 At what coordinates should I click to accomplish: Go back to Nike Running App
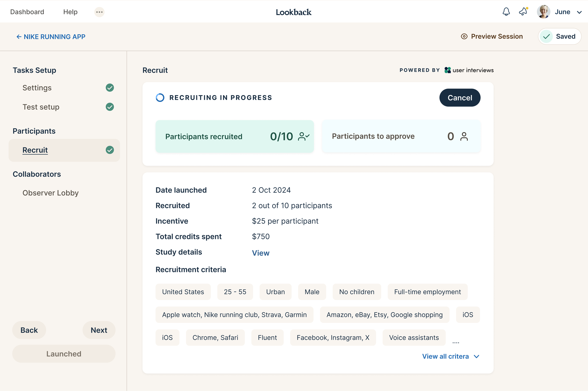tap(51, 37)
